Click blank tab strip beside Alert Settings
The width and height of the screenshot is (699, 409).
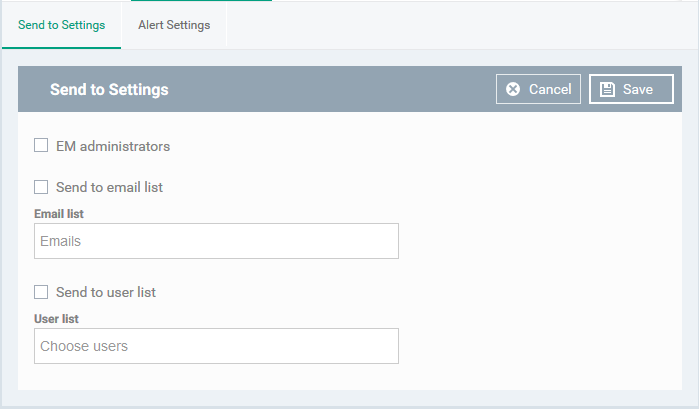459,25
